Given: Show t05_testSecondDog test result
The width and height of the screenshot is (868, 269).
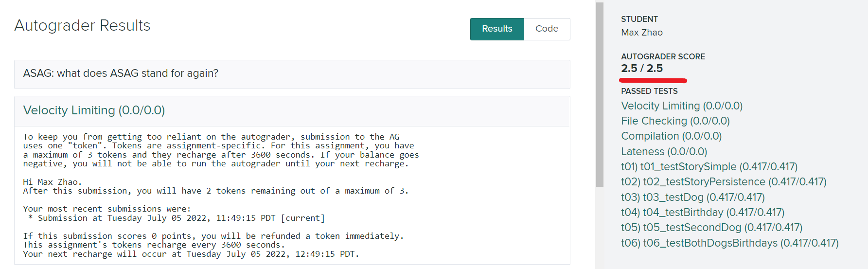Looking at the screenshot, I should click(711, 228).
